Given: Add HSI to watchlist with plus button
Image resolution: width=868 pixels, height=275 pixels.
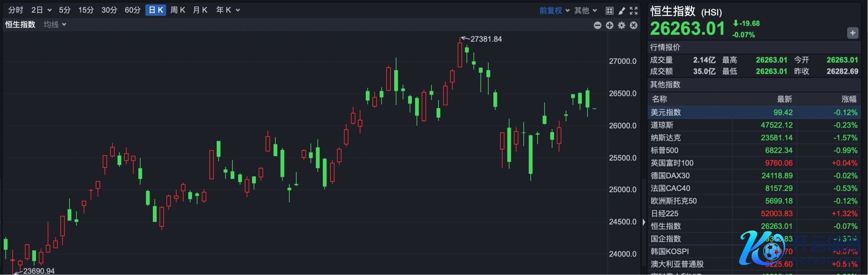Looking at the screenshot, I should click(852, 33).
